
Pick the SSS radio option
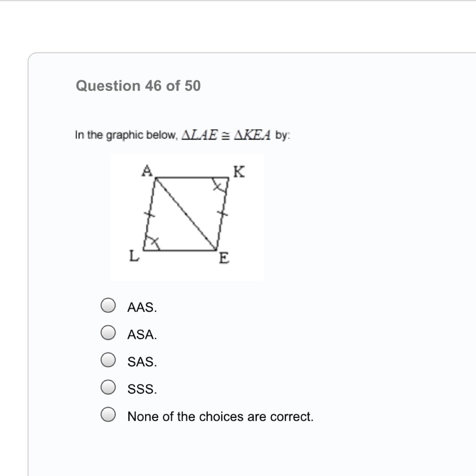108,387
